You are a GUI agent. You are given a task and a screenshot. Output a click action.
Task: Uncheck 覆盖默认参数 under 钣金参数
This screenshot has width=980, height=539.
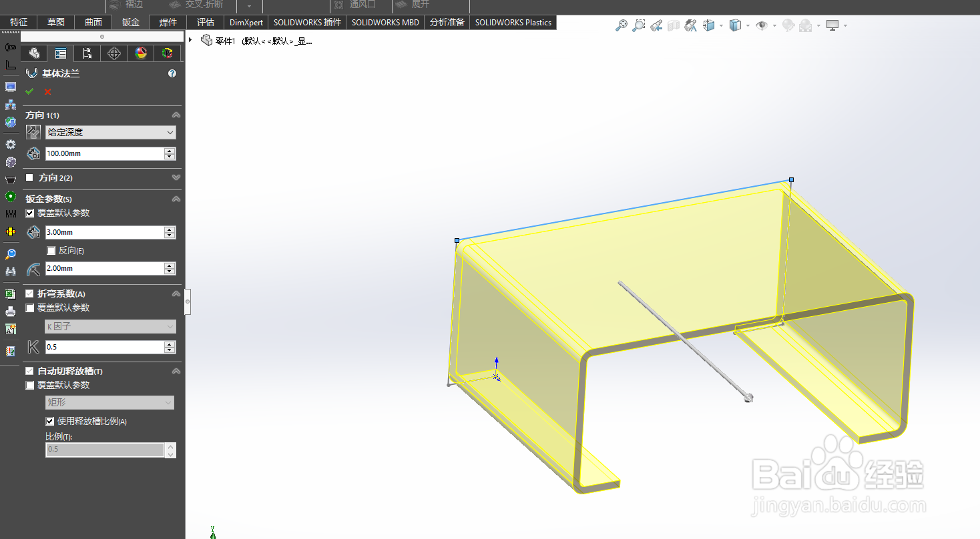[x=29, y=213]
